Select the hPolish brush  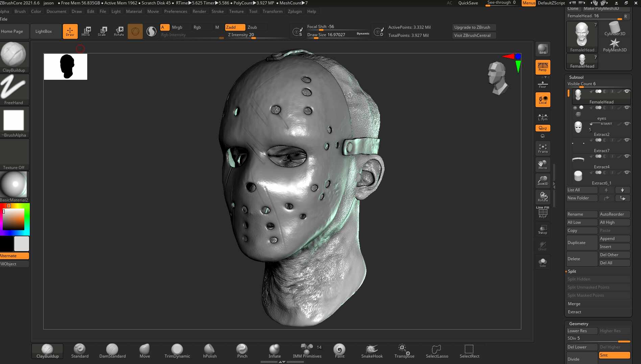210,351
